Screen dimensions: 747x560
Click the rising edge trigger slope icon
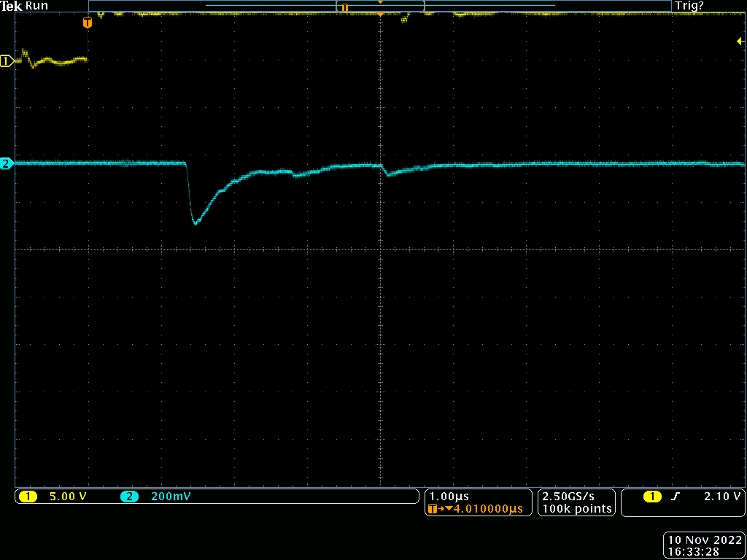[676, 496]
